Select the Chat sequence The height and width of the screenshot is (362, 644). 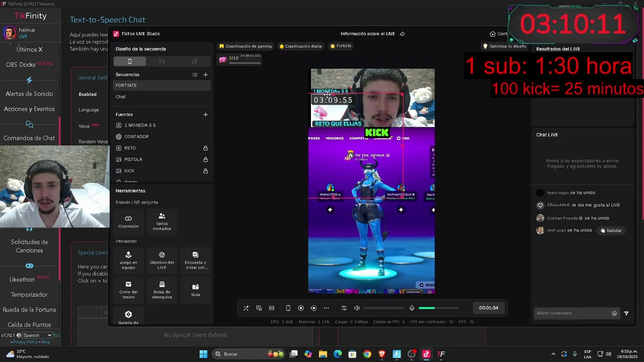coord(162,97)
